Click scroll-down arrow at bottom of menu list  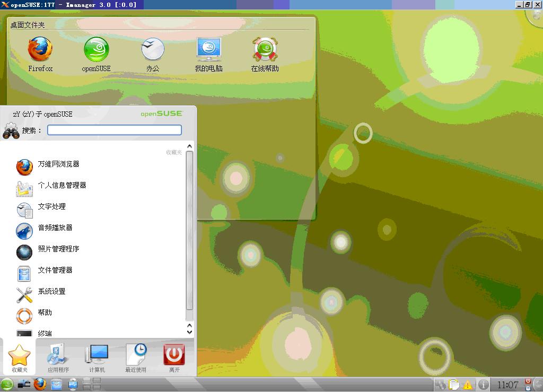pos(189,332)
